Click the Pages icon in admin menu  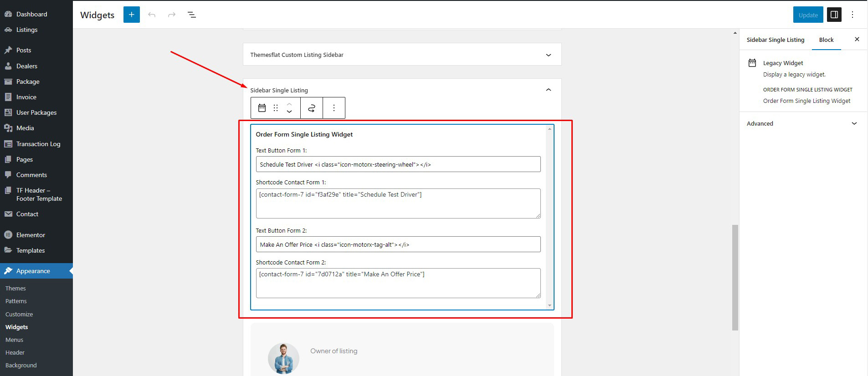(8, 159)
